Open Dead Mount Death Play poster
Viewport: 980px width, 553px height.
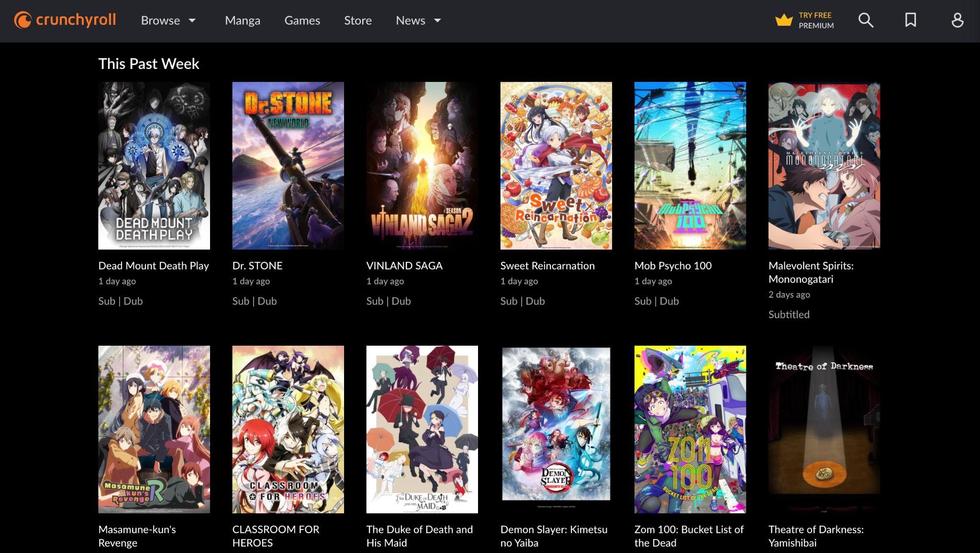154,166
